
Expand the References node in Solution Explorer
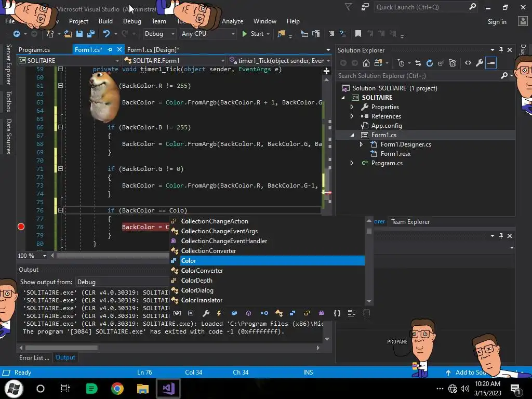pos(352,116)
